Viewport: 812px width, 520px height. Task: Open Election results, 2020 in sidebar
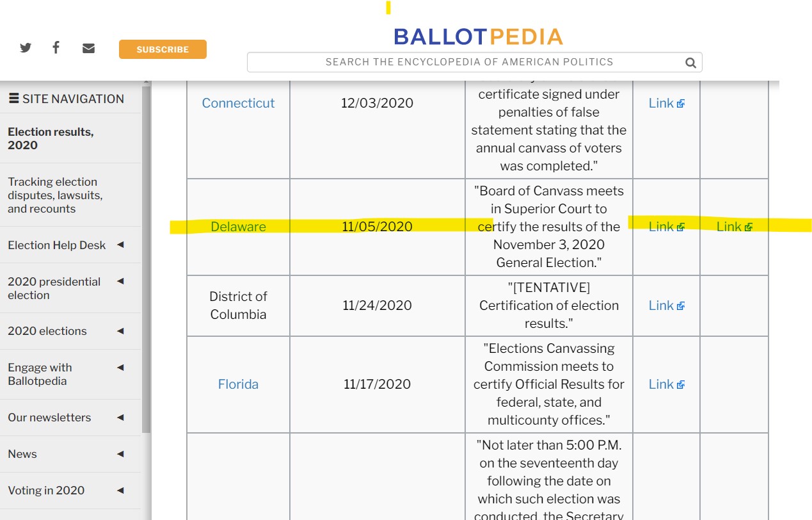click(51, 138)
